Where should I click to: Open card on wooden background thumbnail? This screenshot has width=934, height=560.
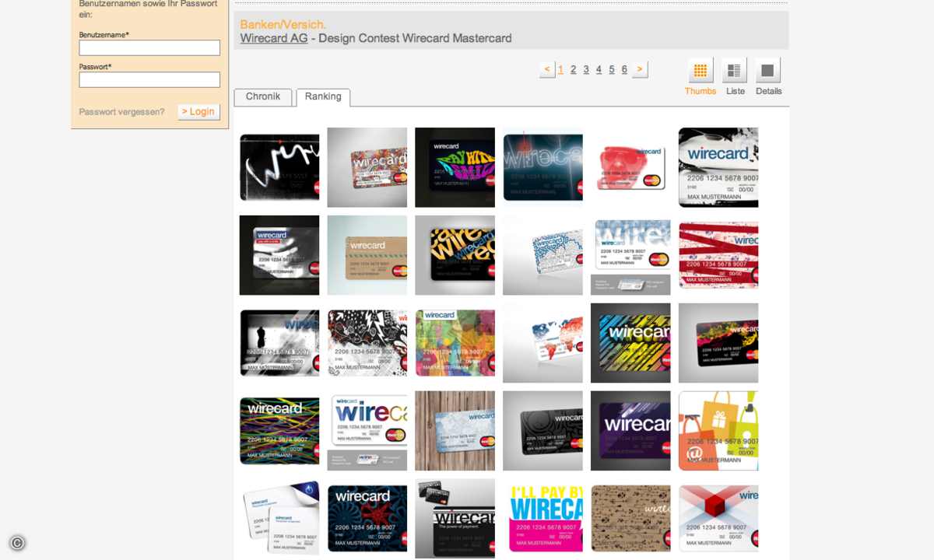click(x=455, y=431)
